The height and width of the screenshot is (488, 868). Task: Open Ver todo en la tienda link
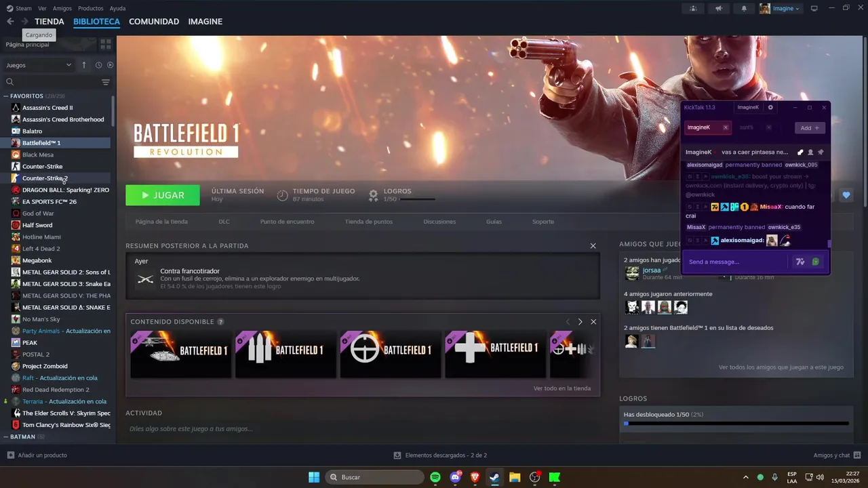[x=562, y=388]
